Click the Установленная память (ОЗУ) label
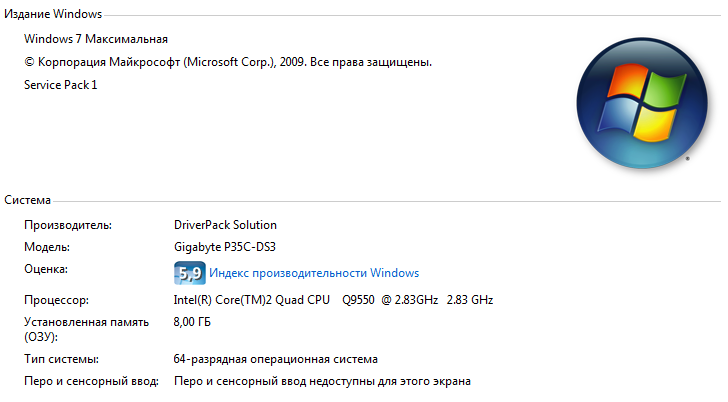Image resolution: width=728 pixels, height=402 pixels. click(x=86, y=329)
